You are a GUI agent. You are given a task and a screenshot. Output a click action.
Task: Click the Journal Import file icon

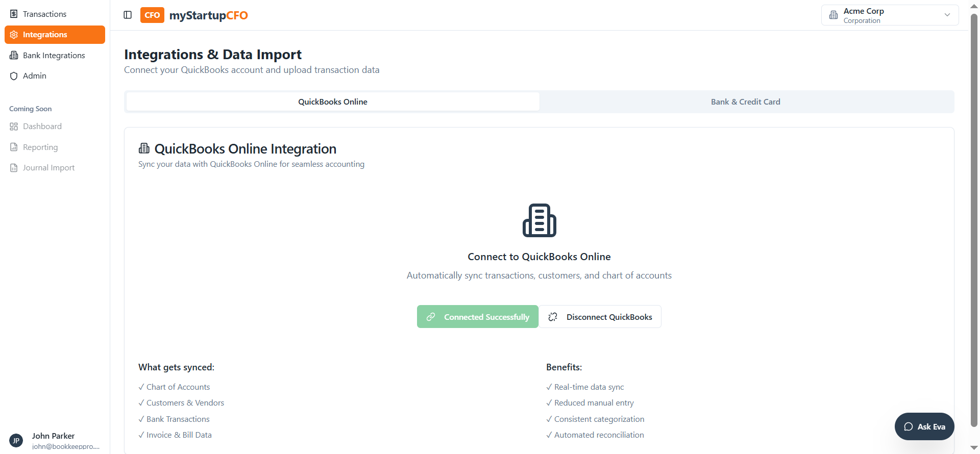pyautogui.click(x=14, y=168)
